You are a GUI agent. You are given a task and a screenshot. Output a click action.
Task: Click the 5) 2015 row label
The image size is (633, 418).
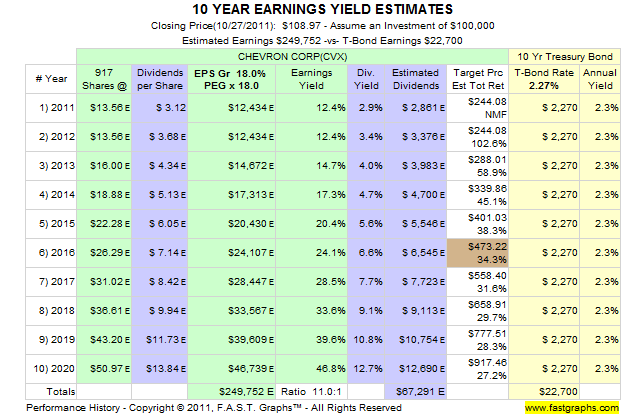[x=51, y=224]
